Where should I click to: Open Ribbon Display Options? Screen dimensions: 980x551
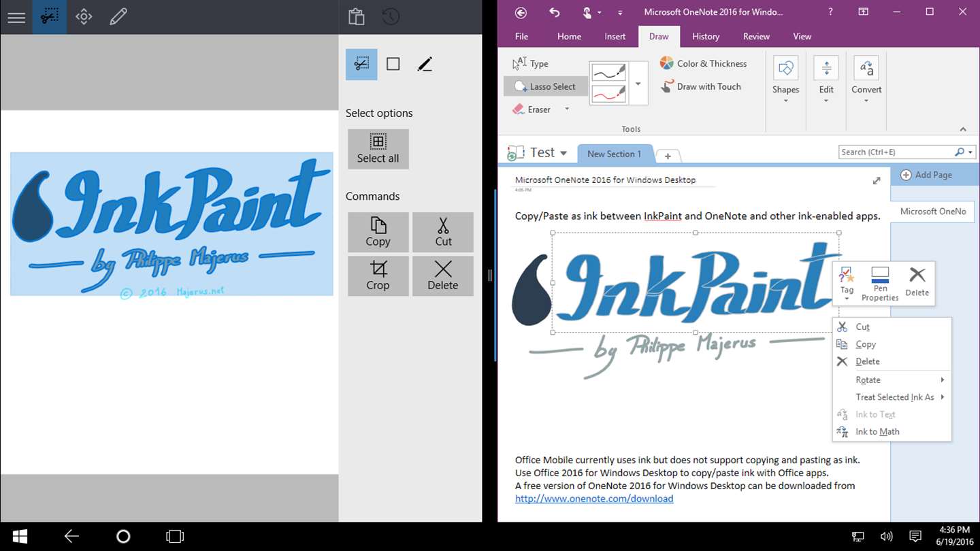click(x=863, y=12)
